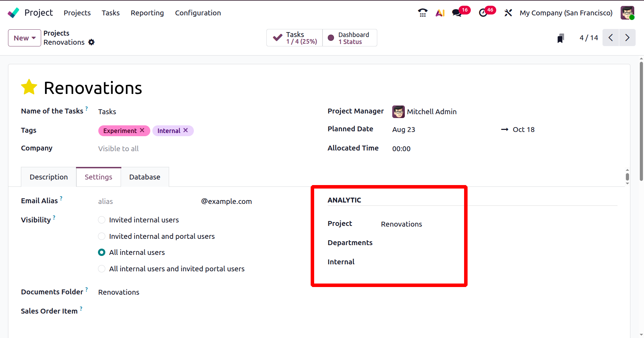The width and height of the screenshot is (644, 338).
Task: Open the Database tab
Action: tap(145, 177)
